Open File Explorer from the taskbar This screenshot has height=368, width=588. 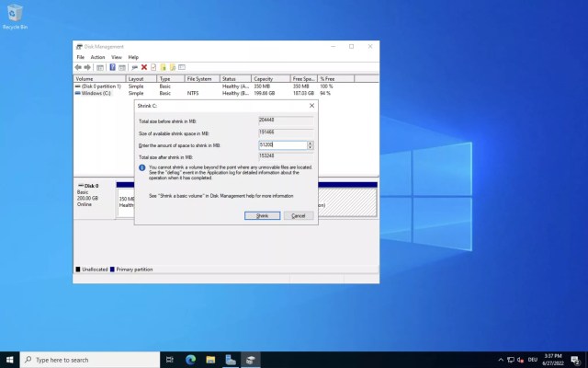[x=210, y=360]
